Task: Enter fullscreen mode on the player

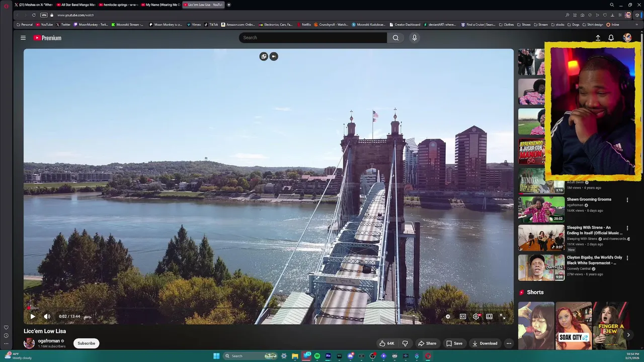Action: point(502,317)
